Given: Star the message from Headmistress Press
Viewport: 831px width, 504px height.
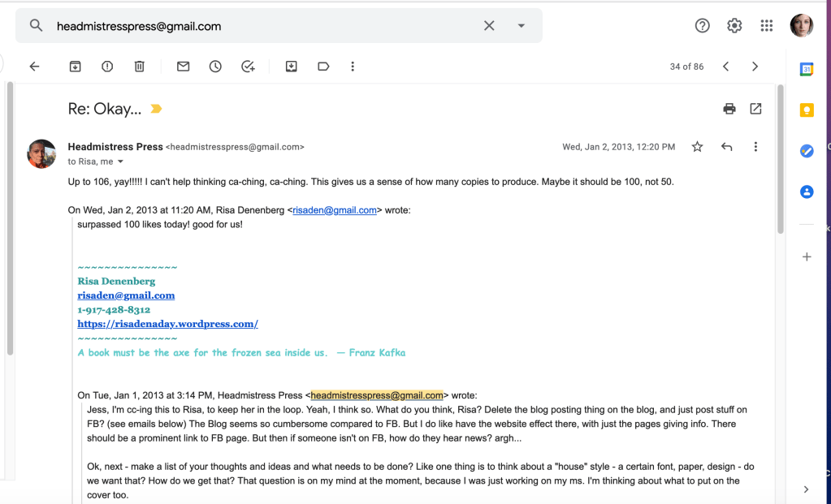Looking at the screenshot, I should pos(697,147).
